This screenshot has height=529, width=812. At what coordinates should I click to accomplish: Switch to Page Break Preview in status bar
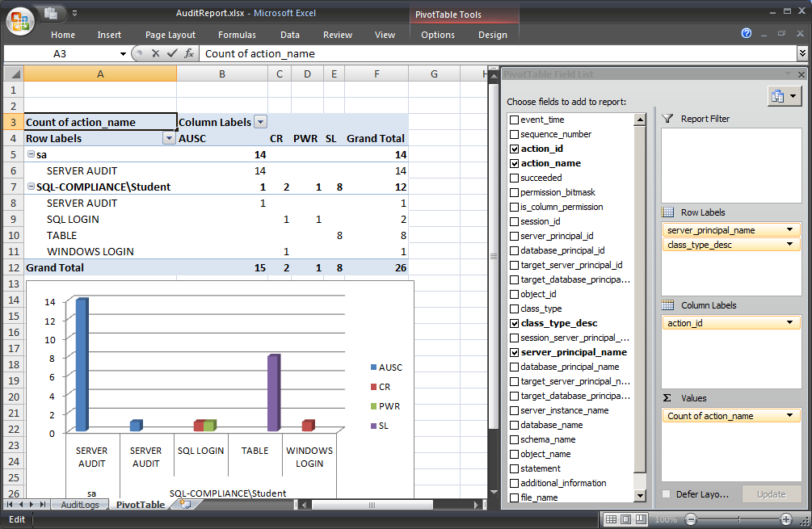(641, 519)
